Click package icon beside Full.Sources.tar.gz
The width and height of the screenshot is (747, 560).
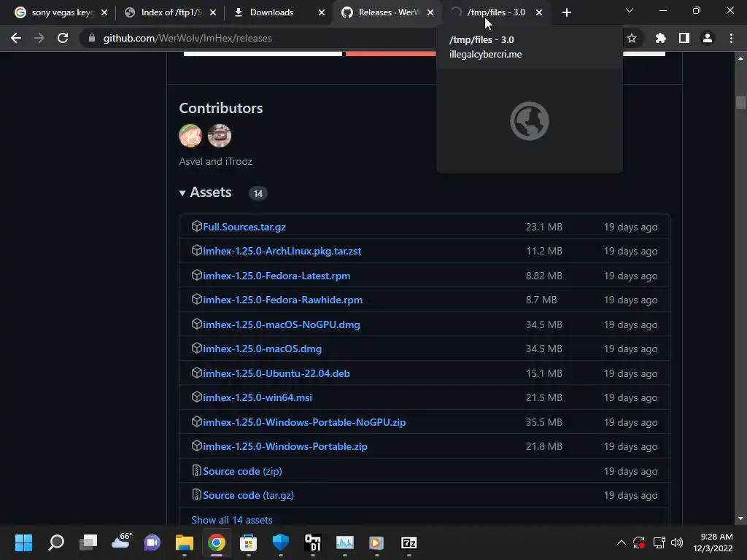point(196,226)
